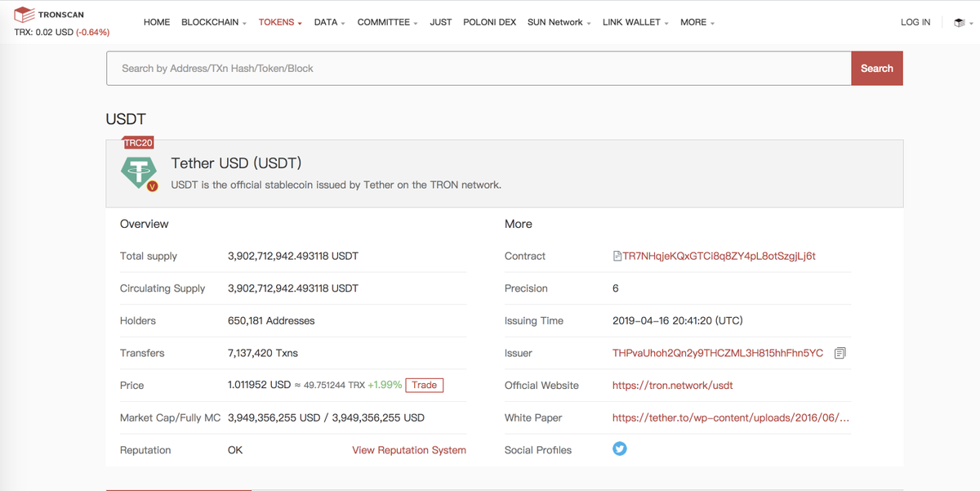Open the Twitter social profile icon
The width and height of the screenshot is (980, 491).
[620, 449]
